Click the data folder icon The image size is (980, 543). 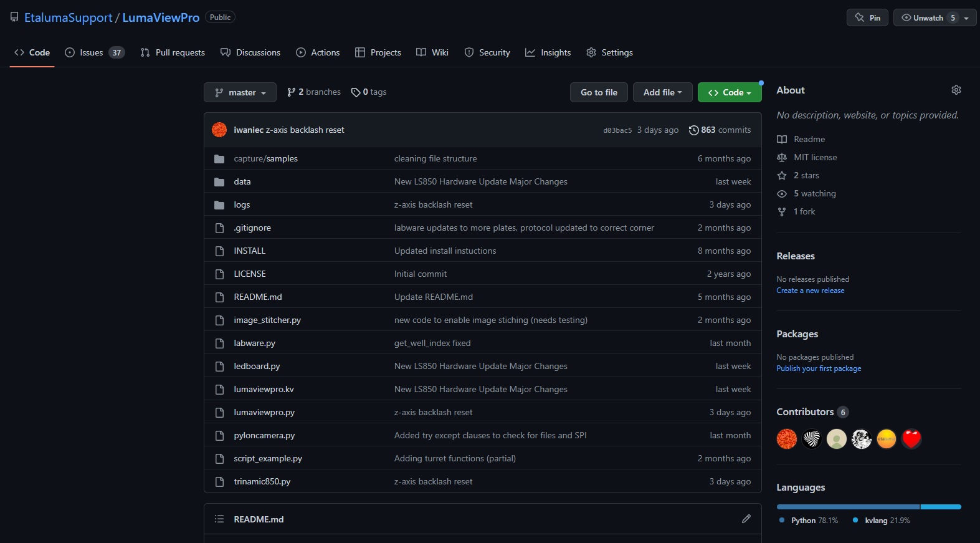(219, 182)
